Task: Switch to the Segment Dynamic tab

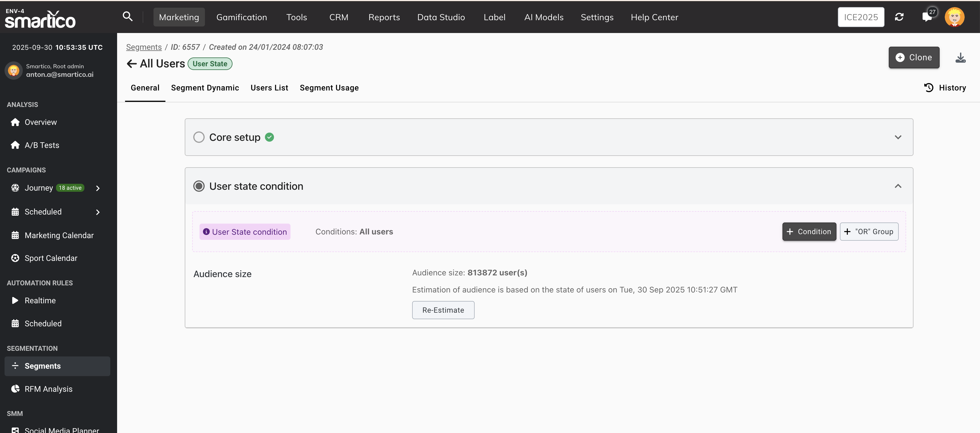Action: tap(205, 88)
